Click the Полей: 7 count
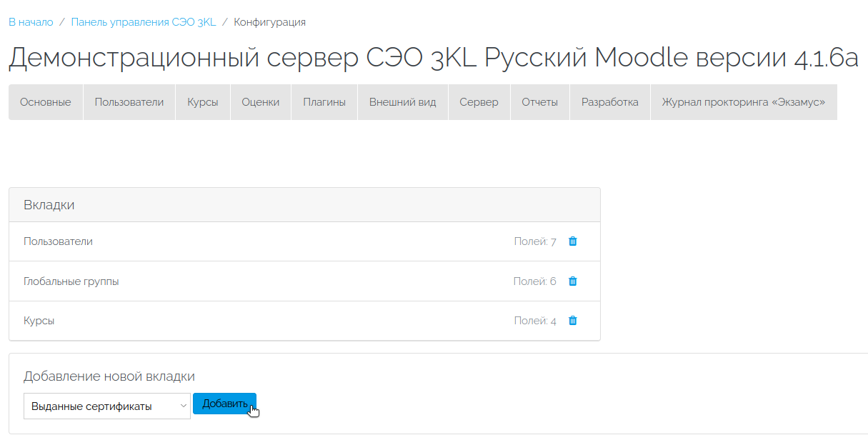Viewport: 868px width, 445px height. click(535, 241)
